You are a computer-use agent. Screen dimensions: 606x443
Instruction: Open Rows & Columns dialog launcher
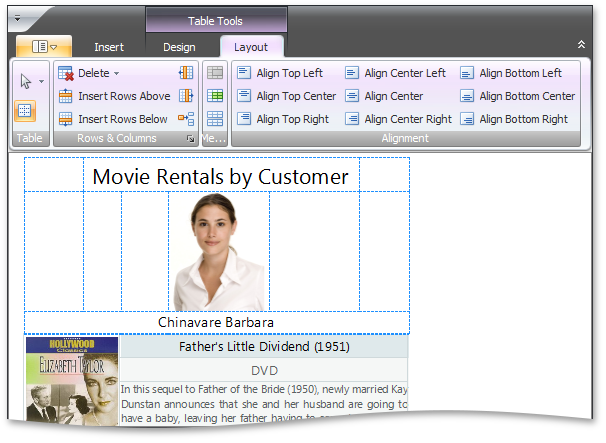point(190,139)
